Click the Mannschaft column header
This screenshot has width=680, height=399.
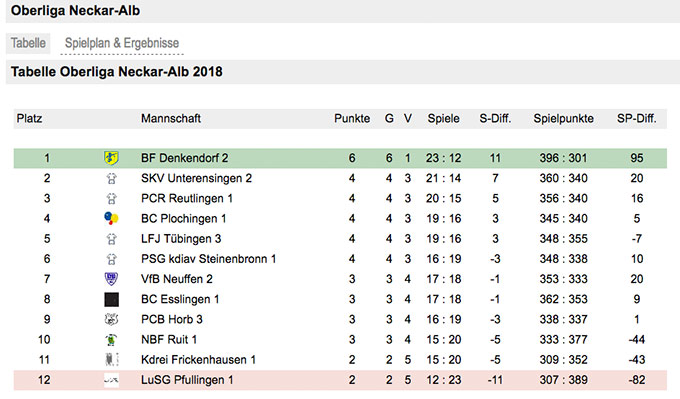171,118
